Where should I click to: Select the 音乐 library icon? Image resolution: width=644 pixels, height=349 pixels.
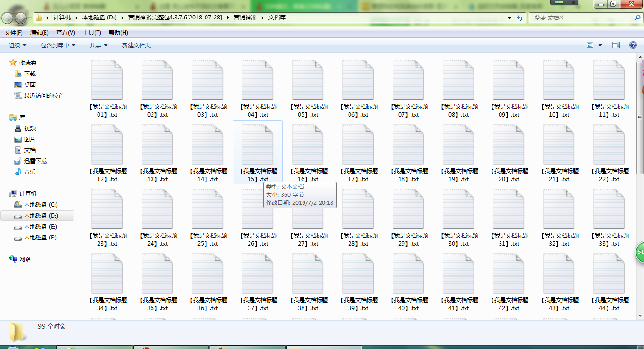click(18, 172)
